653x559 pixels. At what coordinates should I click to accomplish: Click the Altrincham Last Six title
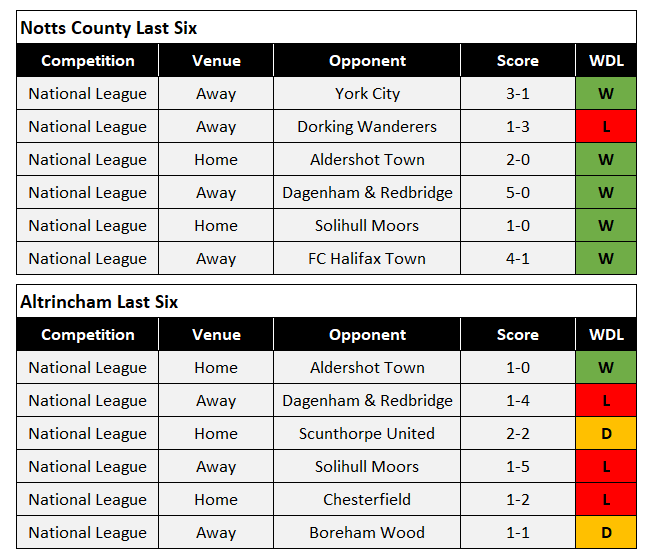[98, 302]
